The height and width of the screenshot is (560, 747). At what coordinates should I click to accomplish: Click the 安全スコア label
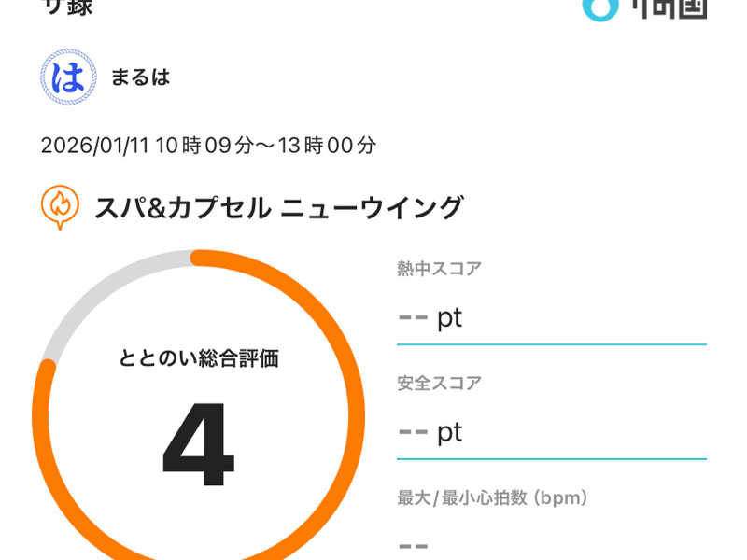(x=439, y=383)
